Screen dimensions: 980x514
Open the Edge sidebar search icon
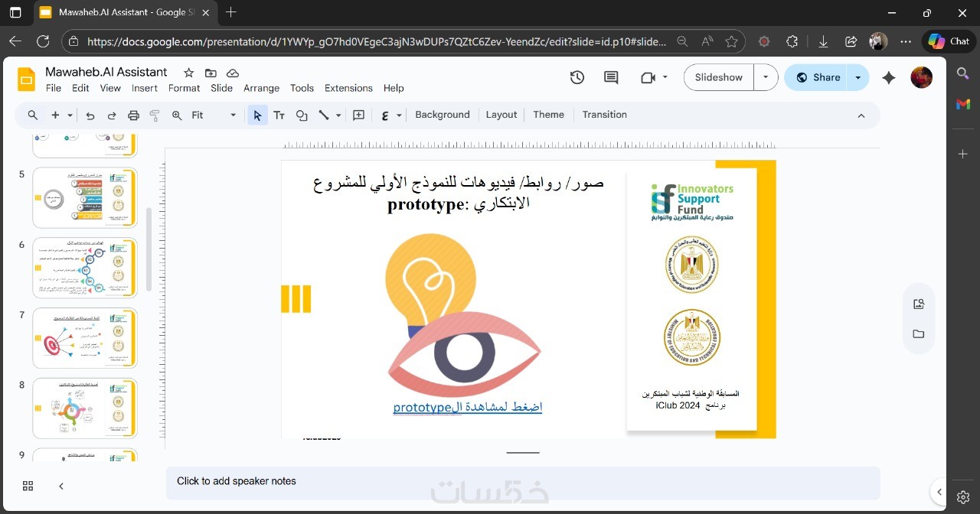[963, 73]
